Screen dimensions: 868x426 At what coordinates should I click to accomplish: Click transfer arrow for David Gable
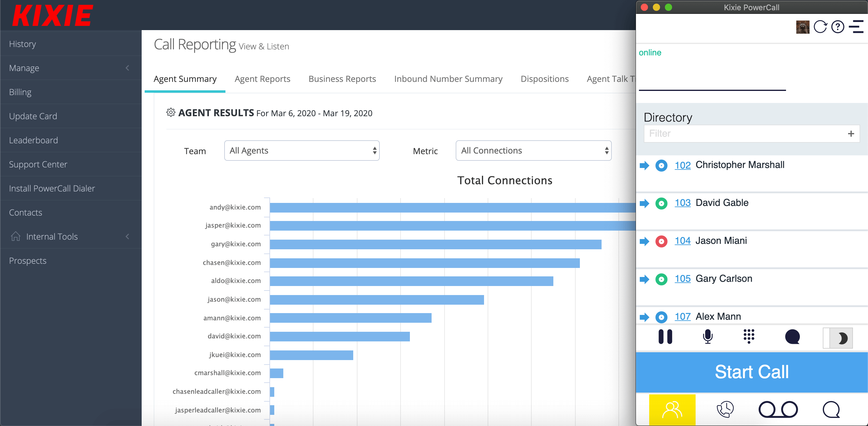[644, 203]
